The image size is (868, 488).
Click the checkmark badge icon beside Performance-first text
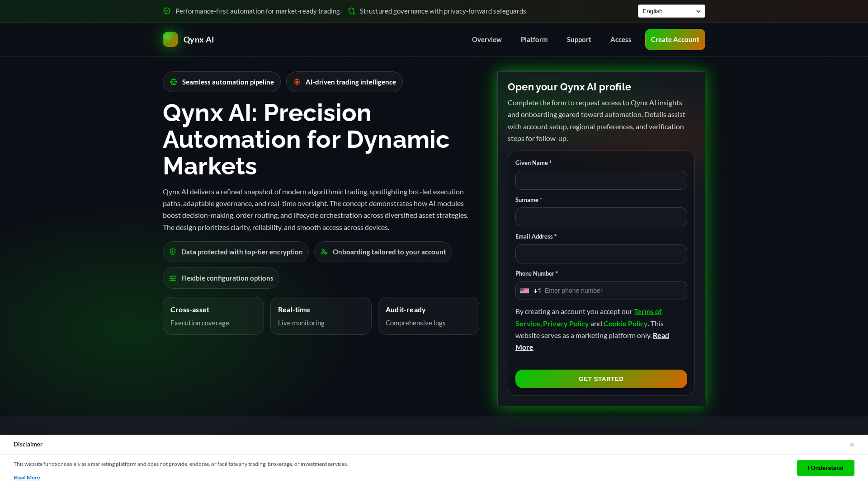point(167,11)
